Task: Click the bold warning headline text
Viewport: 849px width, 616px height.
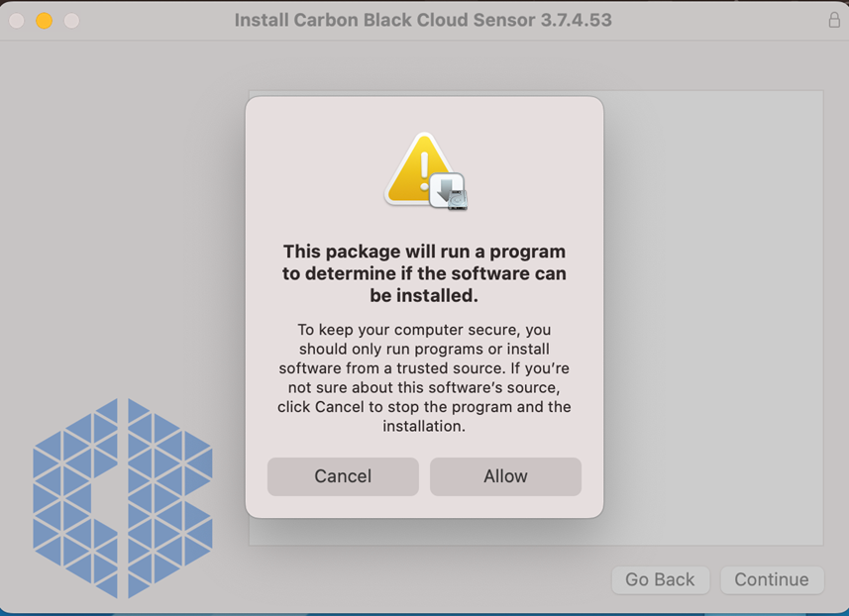Action: coord(424,273)
